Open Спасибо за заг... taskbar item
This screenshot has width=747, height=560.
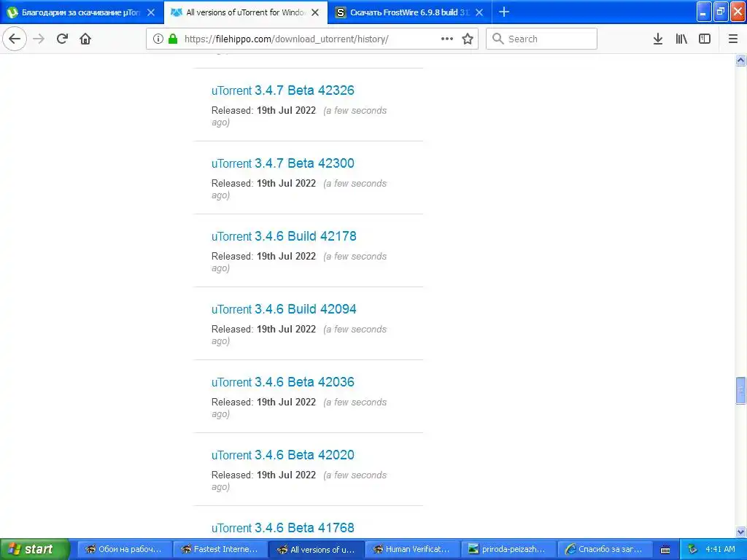coord(604,549)
